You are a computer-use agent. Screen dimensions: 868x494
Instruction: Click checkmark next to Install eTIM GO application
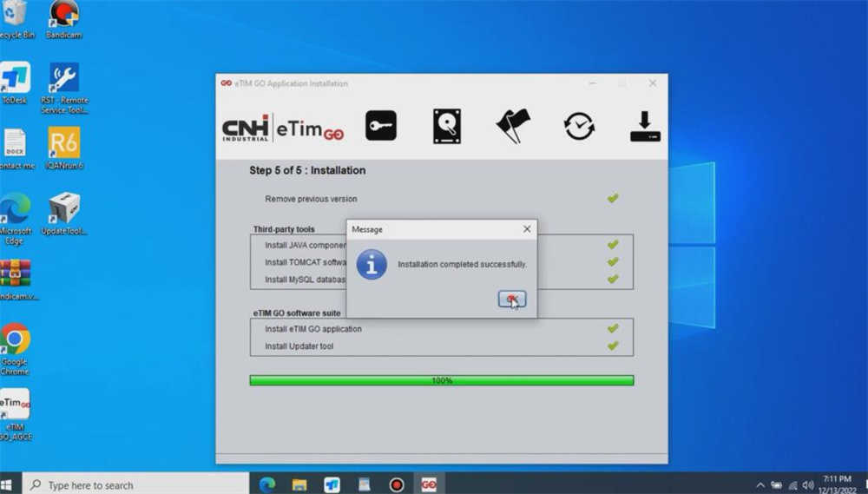pyautogui.click(x=613, y=328)
